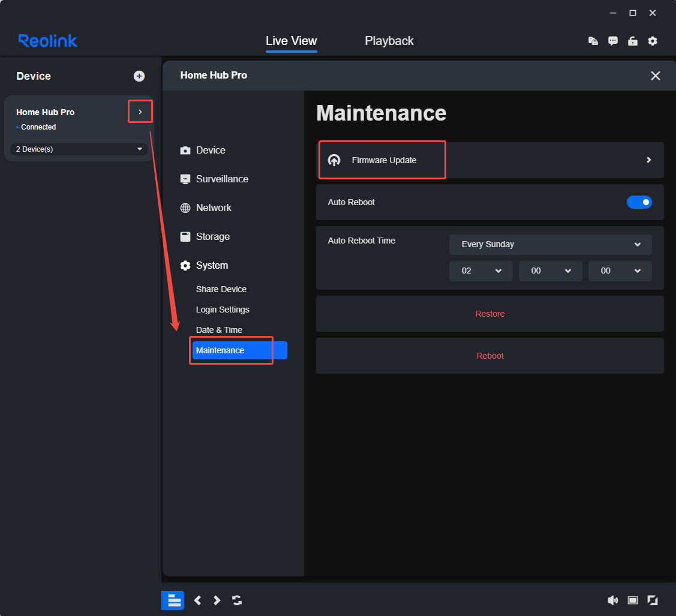The width and height of the screenshot is (676, 616).
Task: Click the Firmware Update upload icon
Action: point(334,160)
